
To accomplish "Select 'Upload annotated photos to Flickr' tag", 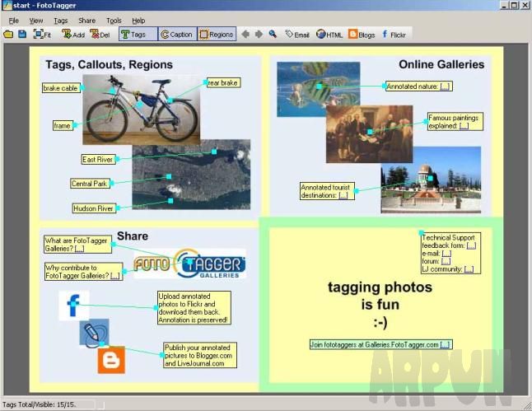I will [x=194, y=308].
